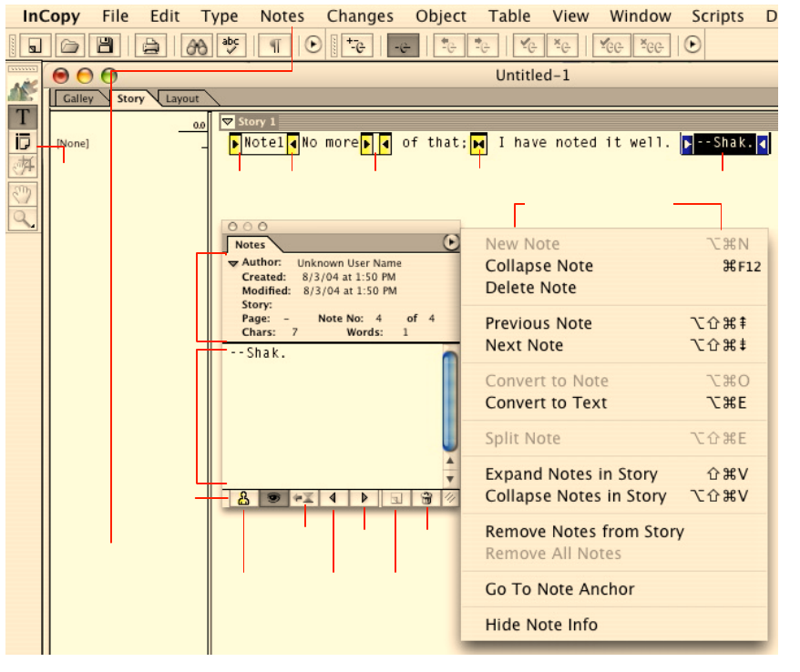
Task: Open the Notes menu in the menu bar
Action: (282, 16)
